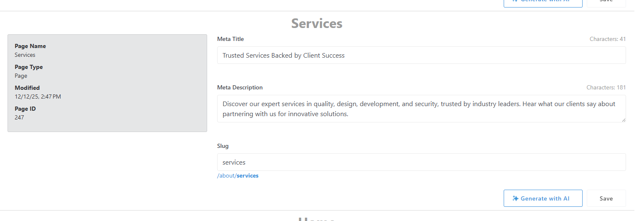Open the /about/services URL link
Viewport: 644px width, 221px height.
[x=238, y=176]
